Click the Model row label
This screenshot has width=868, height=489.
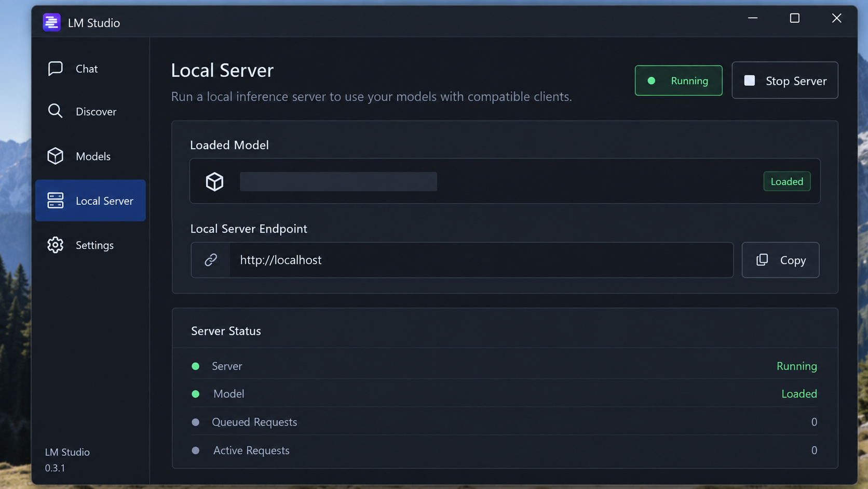coord(229,394)
